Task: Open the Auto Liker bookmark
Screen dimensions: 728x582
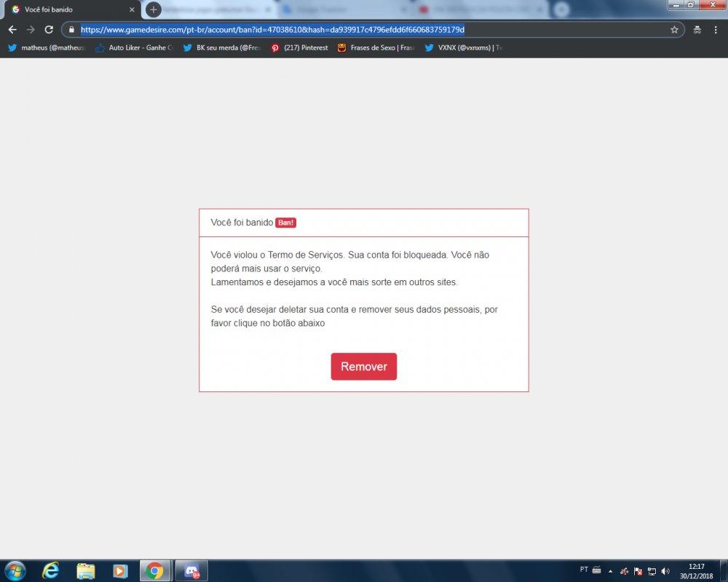Action: point(134,48)
